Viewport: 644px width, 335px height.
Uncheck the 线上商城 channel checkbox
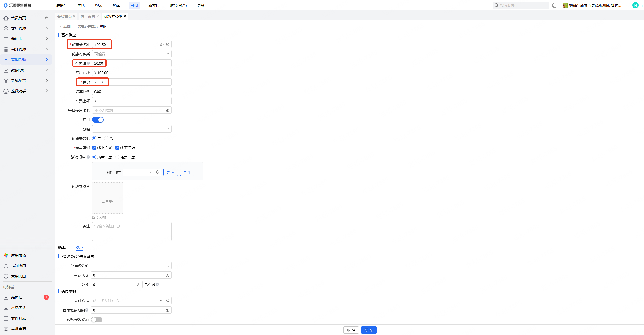click(94, 148)
